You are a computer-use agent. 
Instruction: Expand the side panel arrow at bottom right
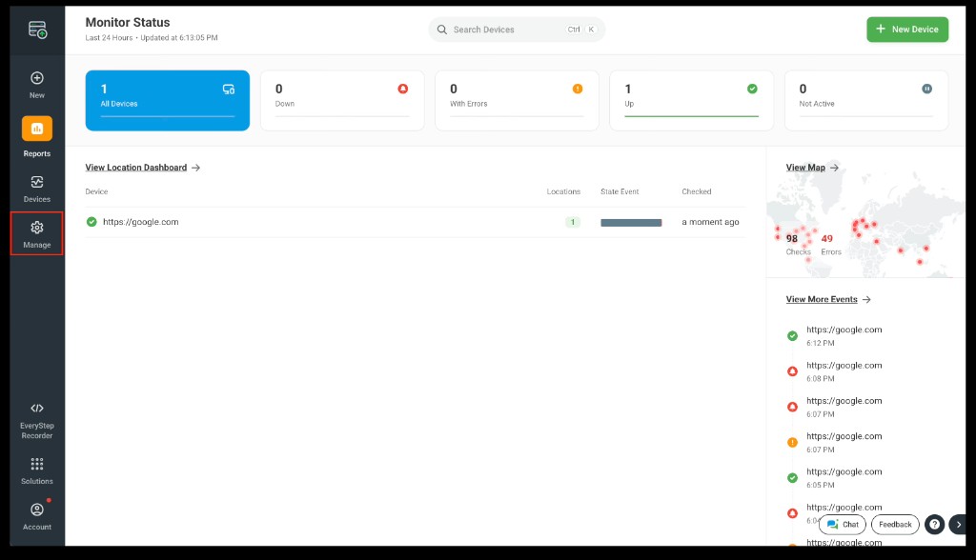[959, 524]
